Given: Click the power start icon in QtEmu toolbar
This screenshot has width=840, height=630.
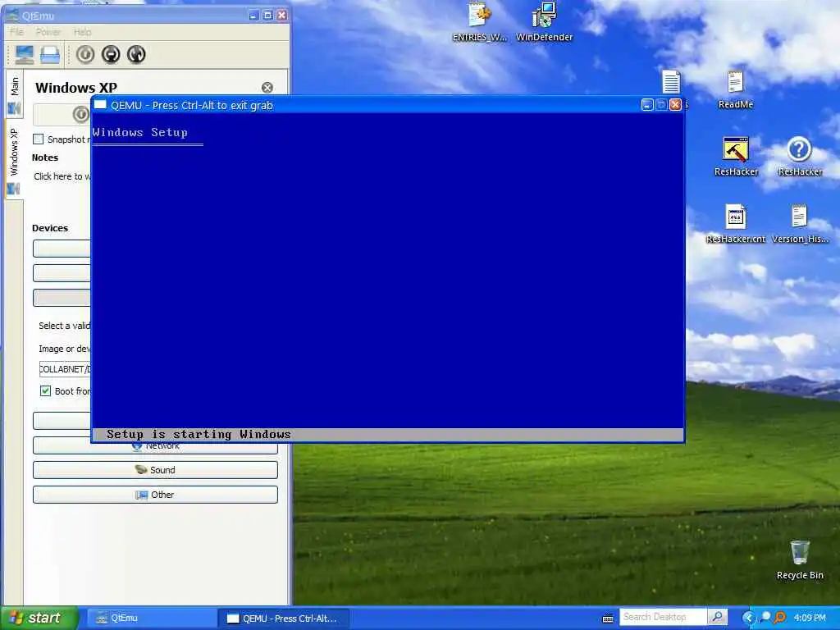Looking at the screenshot, I should pos(85,54).
